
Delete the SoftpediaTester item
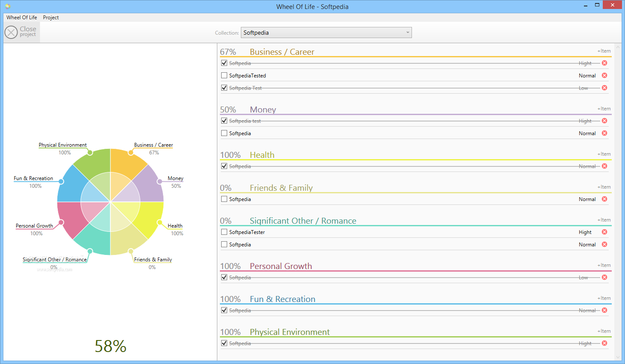point(604,232)
